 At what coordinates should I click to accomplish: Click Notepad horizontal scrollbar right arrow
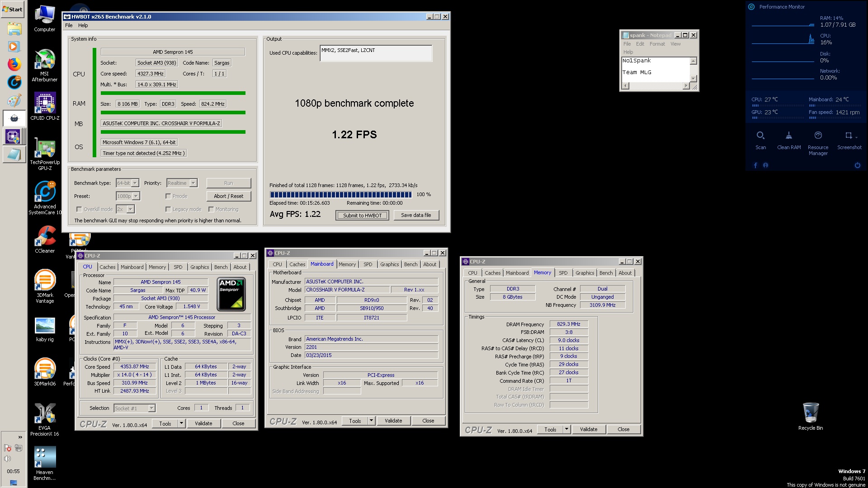click(x=686, y=85)
